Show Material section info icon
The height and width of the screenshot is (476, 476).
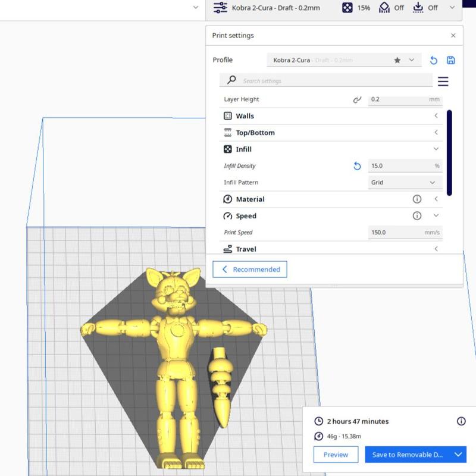[x=417, y=199]
